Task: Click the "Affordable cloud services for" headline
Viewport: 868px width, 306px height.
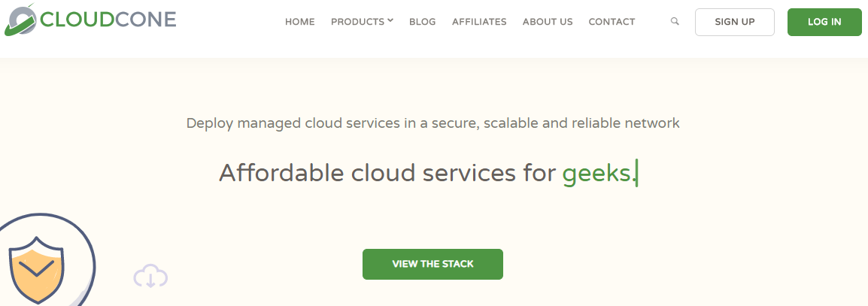Action: pos(387,173)
